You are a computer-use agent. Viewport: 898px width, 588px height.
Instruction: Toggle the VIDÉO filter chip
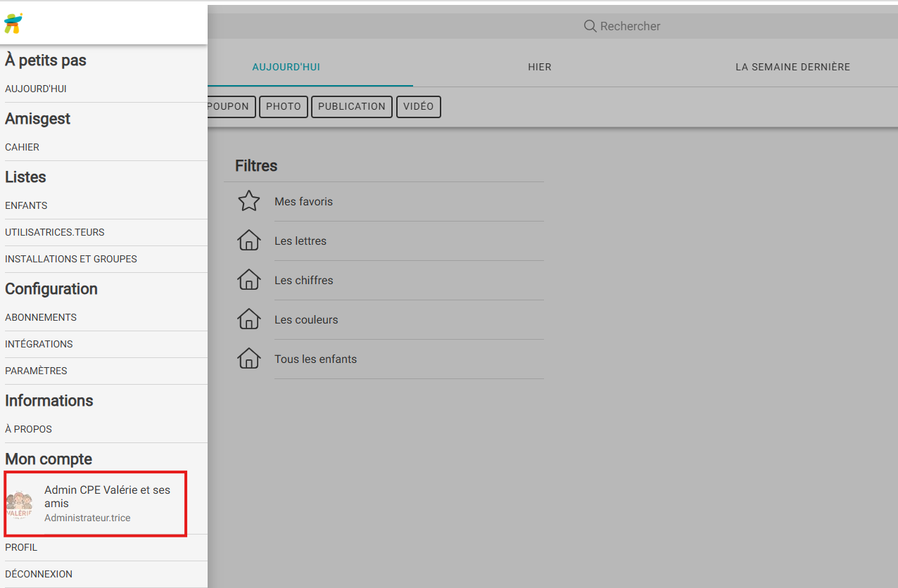pos(419,107)
